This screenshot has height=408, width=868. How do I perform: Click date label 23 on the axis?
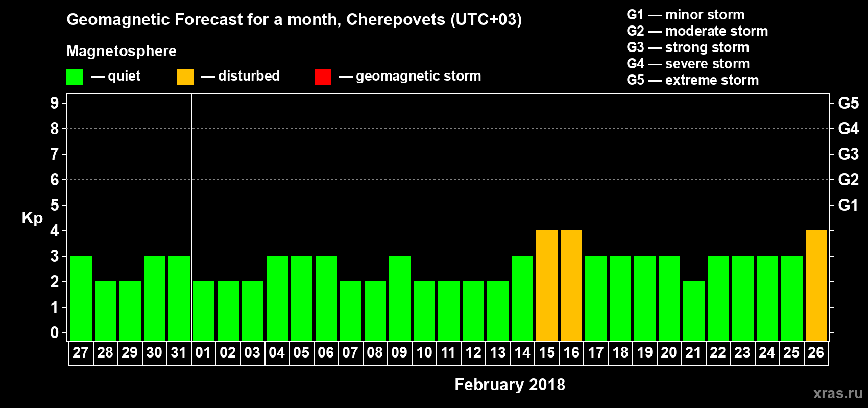[x=742, y=353]
